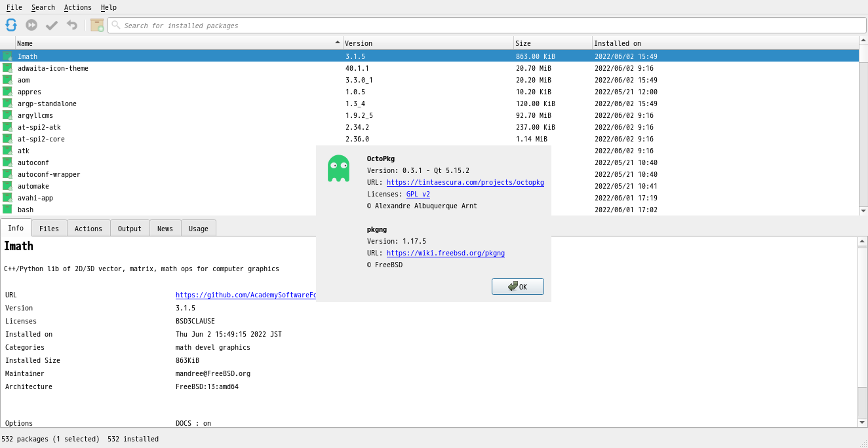Select the argp-standalone package row

pyautogui.click(x=429, y=103)
